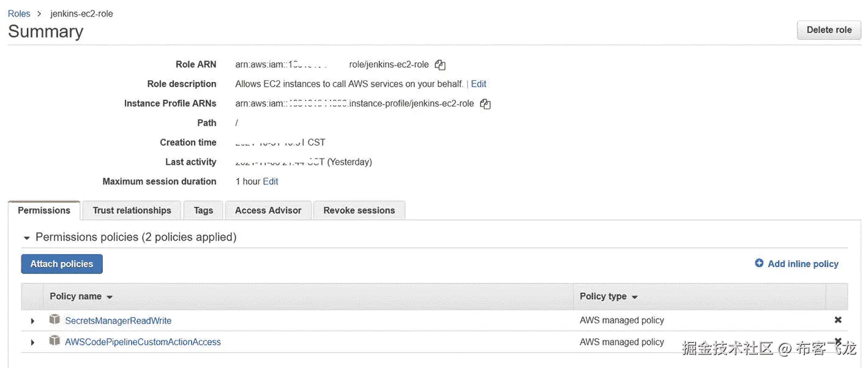Click the SecretsManagerReadWrite policy box icon
This screenshot has height=368, width=868.
(55, 320)
